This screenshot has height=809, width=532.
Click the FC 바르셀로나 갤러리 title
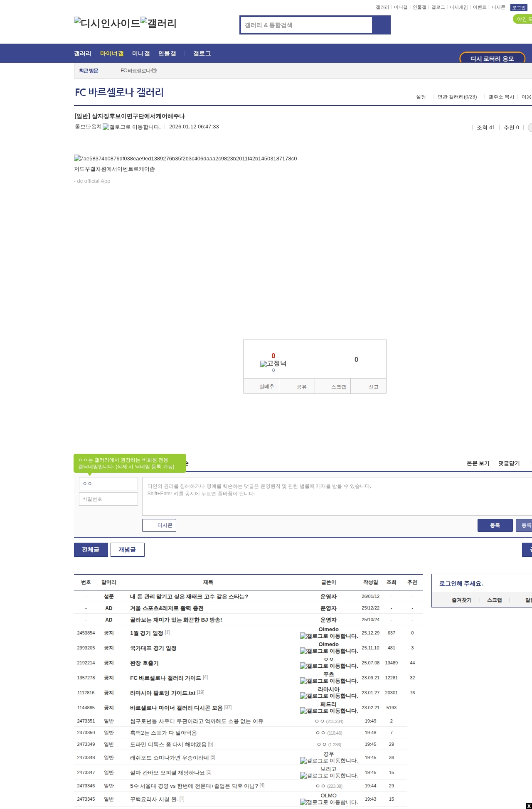point(119,92)
